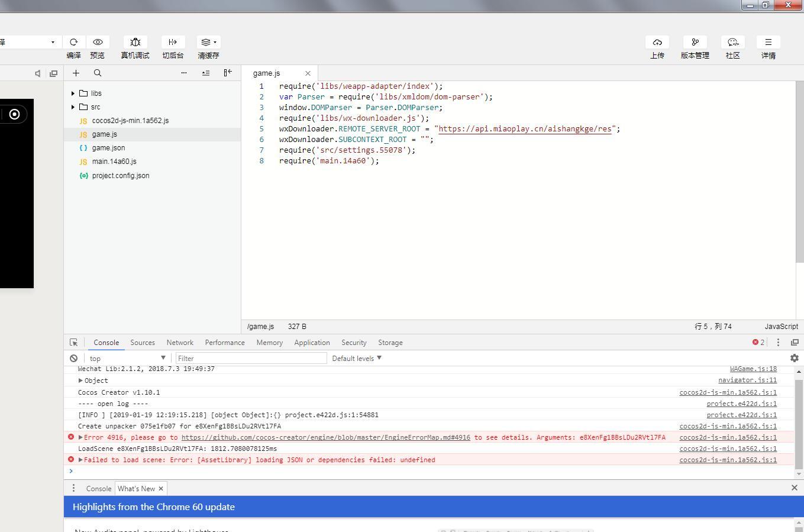Open source link for LoadScene entry
This screenshot has width=804, height=532.
coord(728,449)
